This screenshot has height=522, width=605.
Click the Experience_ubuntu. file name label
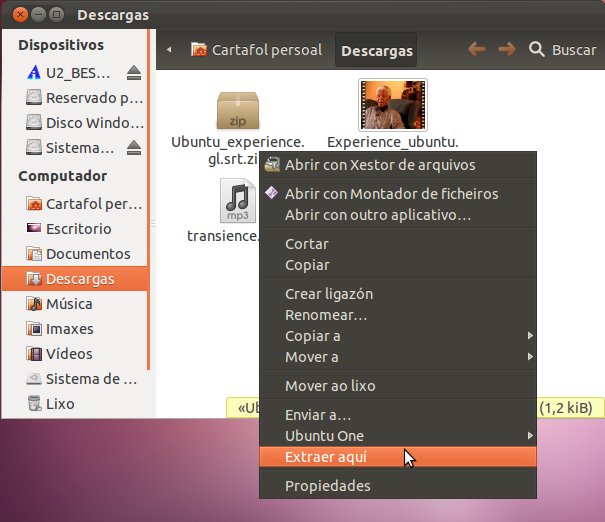pyautogui.click(x=393, y=142)
